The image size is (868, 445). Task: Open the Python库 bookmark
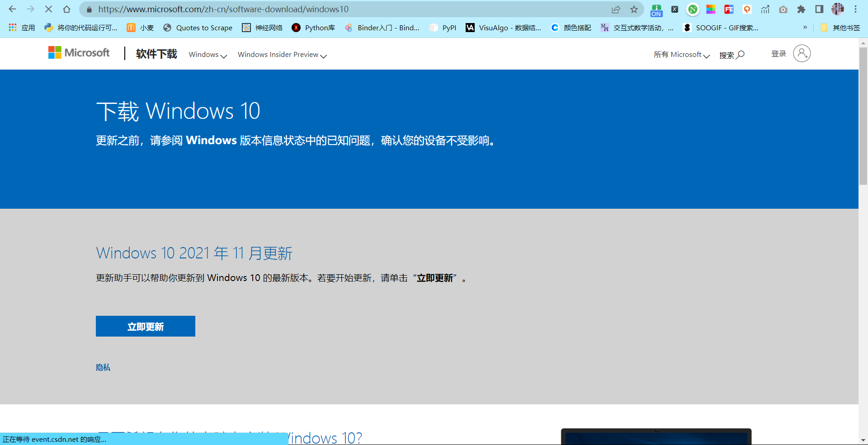coord(313,28)
